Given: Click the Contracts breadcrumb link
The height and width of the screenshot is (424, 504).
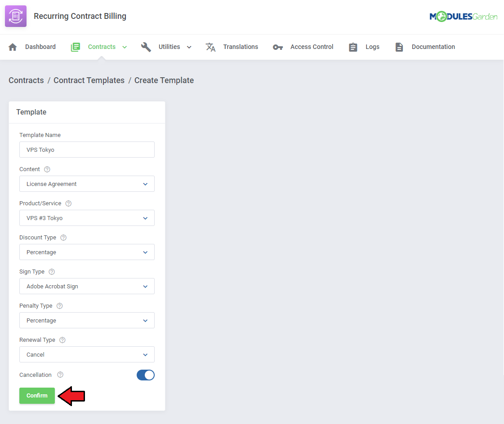Looking at the screenshot, I should pyautogui.click(x=26, y=80).
